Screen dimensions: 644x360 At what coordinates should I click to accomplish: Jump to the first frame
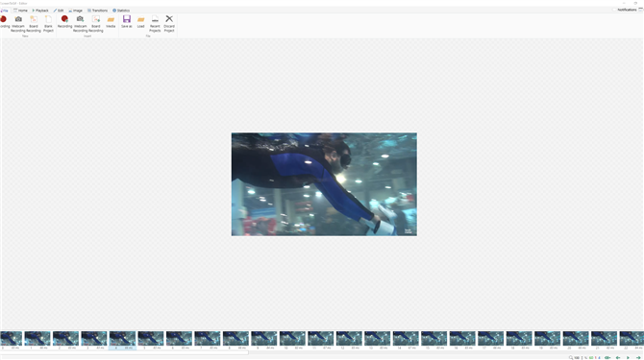[x=607, y=357]
